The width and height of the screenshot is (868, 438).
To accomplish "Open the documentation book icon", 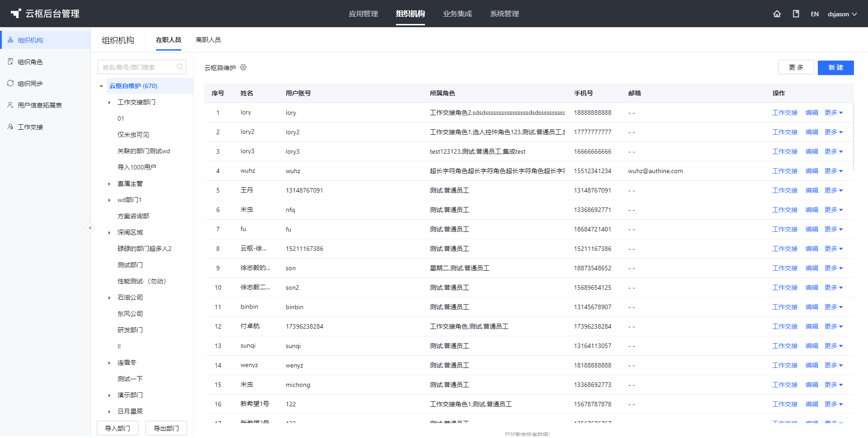I will click(x=796, y=14).
